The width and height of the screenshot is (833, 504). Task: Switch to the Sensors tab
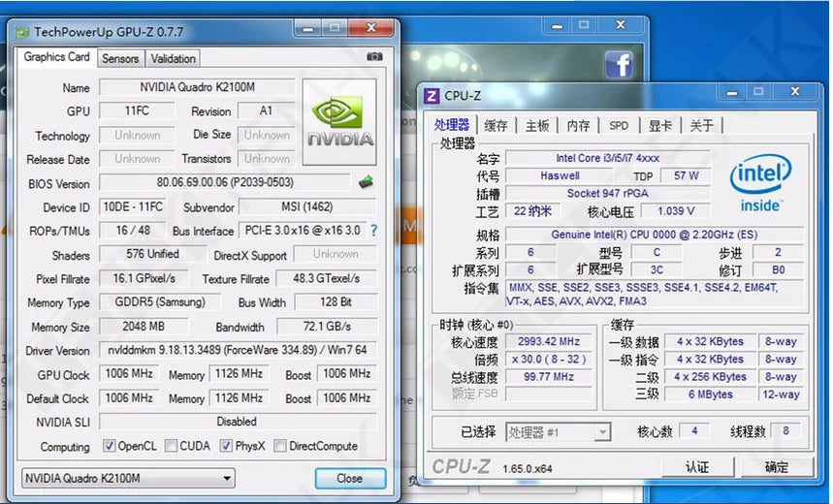120,58
